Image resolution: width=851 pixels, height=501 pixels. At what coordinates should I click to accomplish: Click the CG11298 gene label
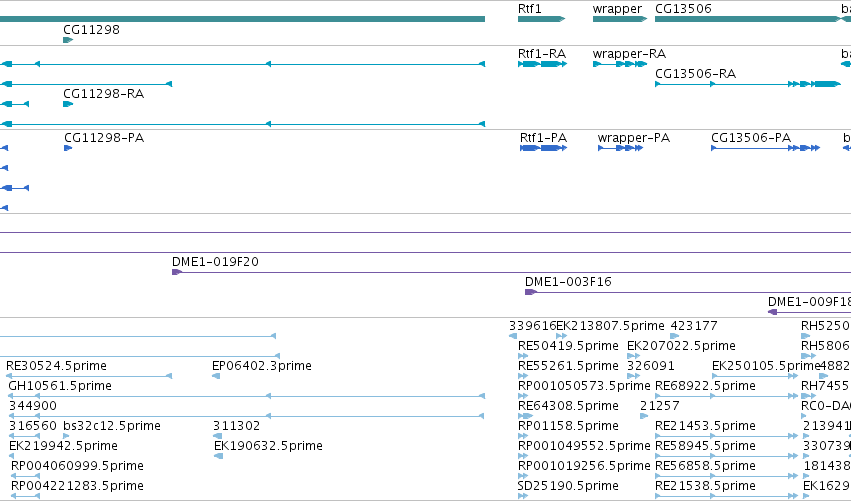pos(91,30)
